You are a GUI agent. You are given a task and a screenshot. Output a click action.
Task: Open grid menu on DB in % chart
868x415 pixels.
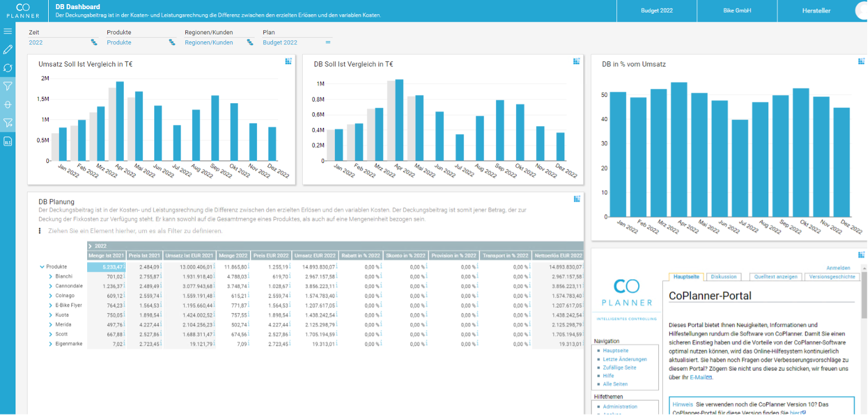pos(861,61)
